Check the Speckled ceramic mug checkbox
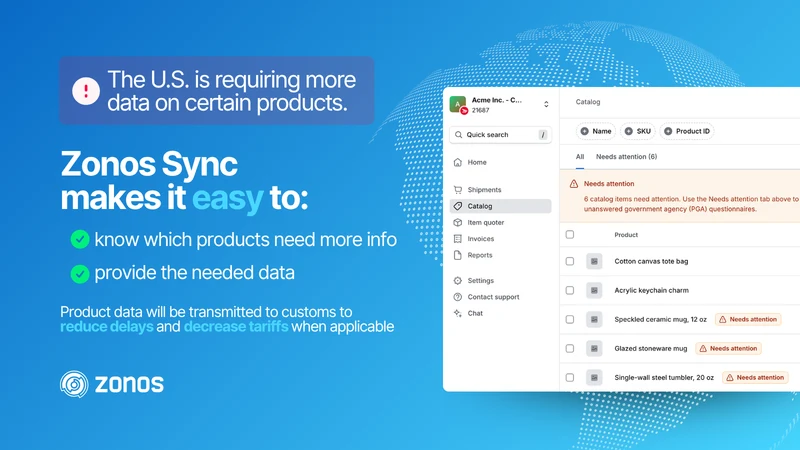This screenshot has height=450, width=800. coord(570,319)
